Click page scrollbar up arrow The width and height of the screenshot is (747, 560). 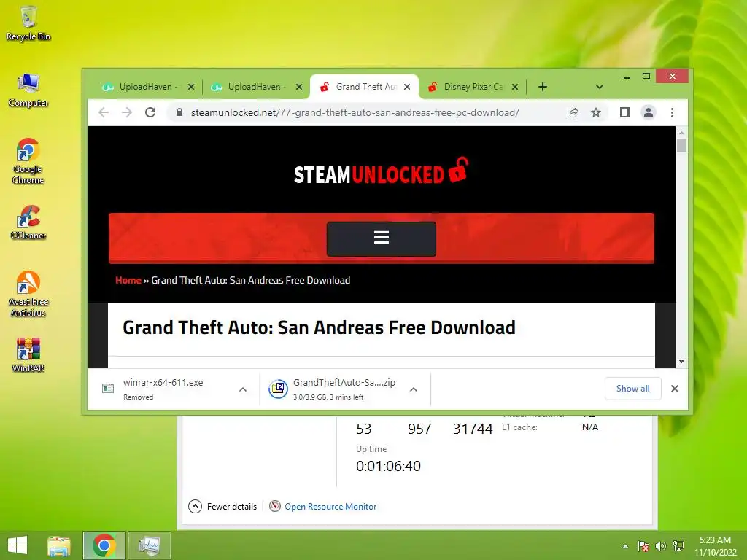[682, 133]
